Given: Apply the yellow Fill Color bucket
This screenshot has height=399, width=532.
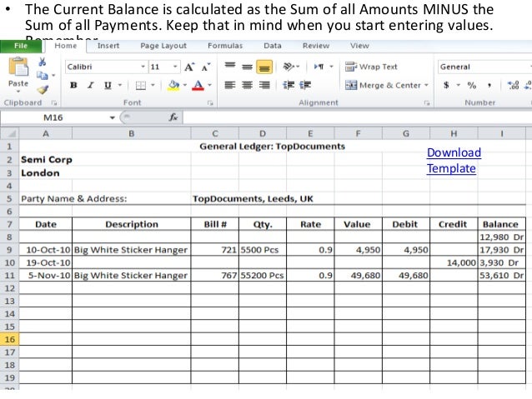Looking at the screenshot, I should click(x=173, y=86).
